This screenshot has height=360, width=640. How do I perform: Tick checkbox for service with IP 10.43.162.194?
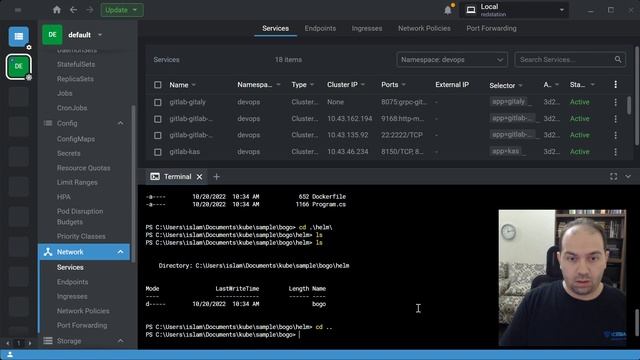click(x=158, y=119)
